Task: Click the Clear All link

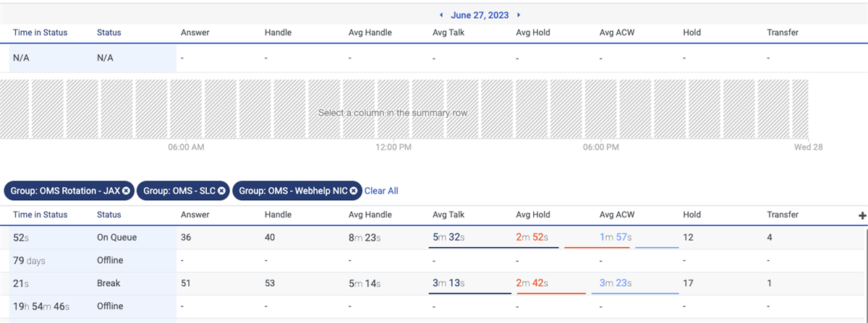Action: pos(381,191)
